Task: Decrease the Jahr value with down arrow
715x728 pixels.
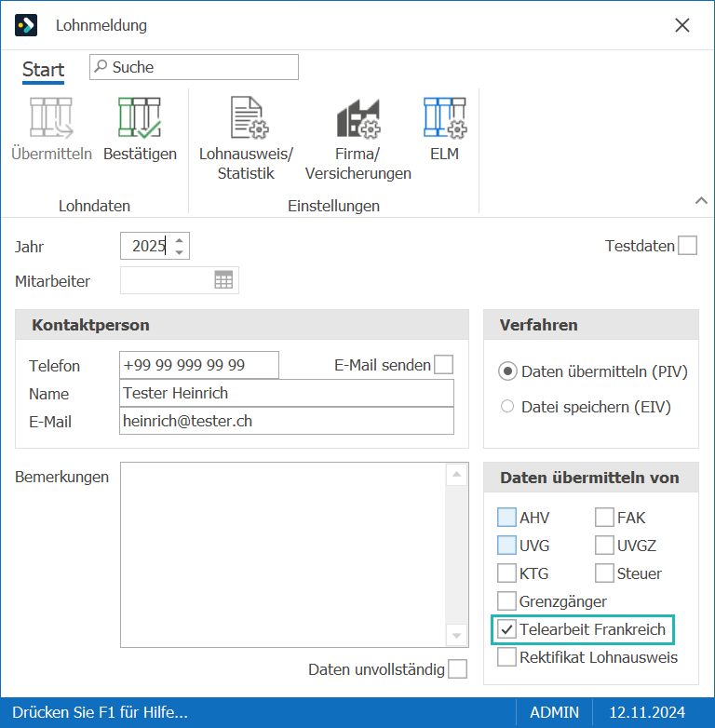Action: tap(179, 252)
